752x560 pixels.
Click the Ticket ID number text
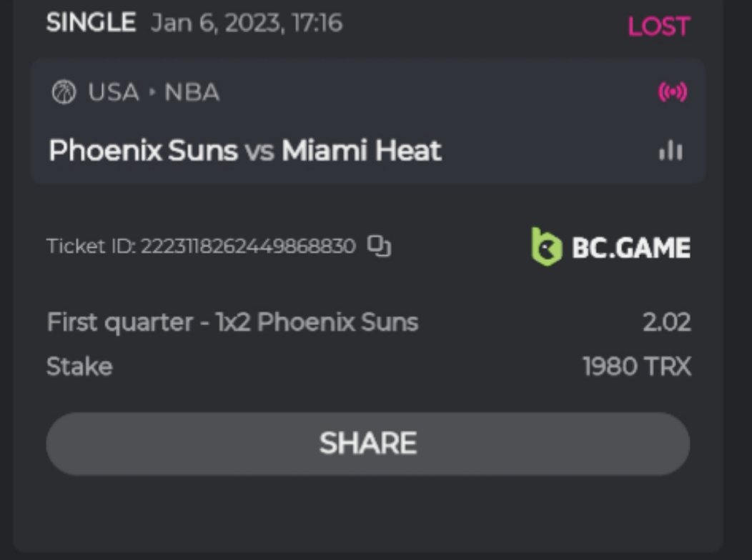coord(247,246)
